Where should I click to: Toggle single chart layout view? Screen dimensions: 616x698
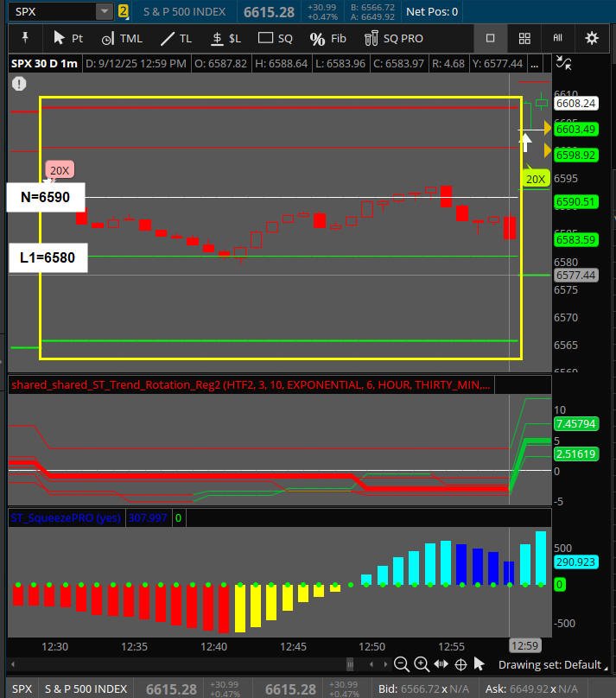pos(490,38)
